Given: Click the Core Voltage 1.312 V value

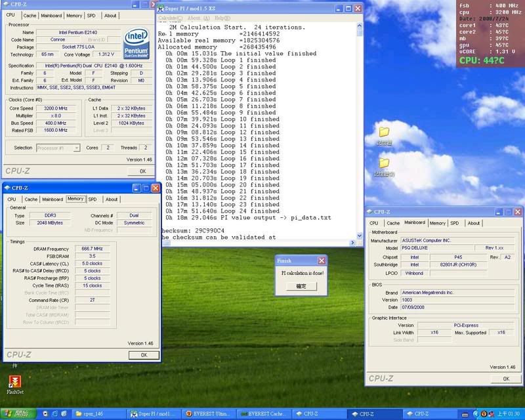Looking at the screenshot, I should pos(106,54).
